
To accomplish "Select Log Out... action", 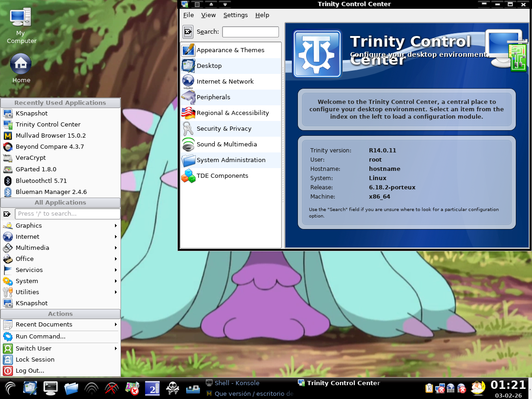I will pyautogui.click(x=60, y=371).
